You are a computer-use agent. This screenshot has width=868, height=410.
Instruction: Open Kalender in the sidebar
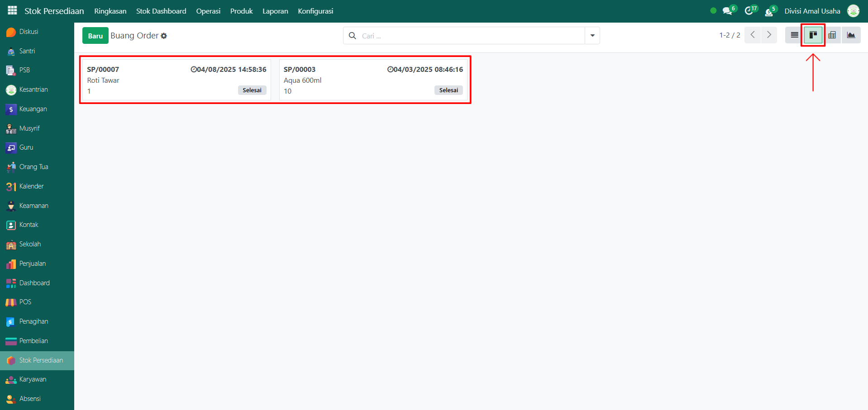coord(31,186)
